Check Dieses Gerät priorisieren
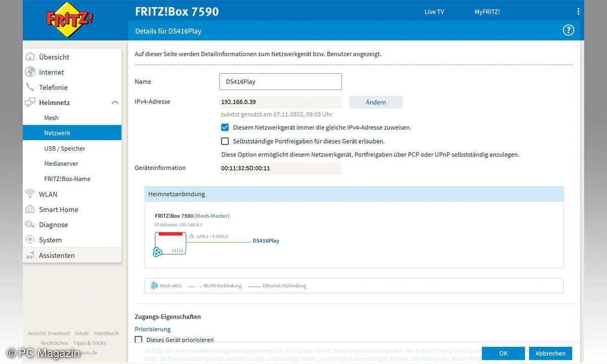 pos(139,340)
